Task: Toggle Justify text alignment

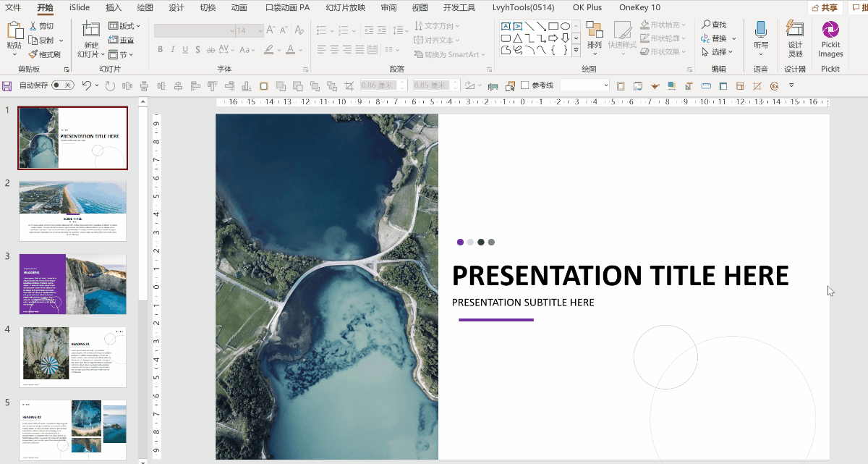Action: pyautogui.click(x=359, y=50)
